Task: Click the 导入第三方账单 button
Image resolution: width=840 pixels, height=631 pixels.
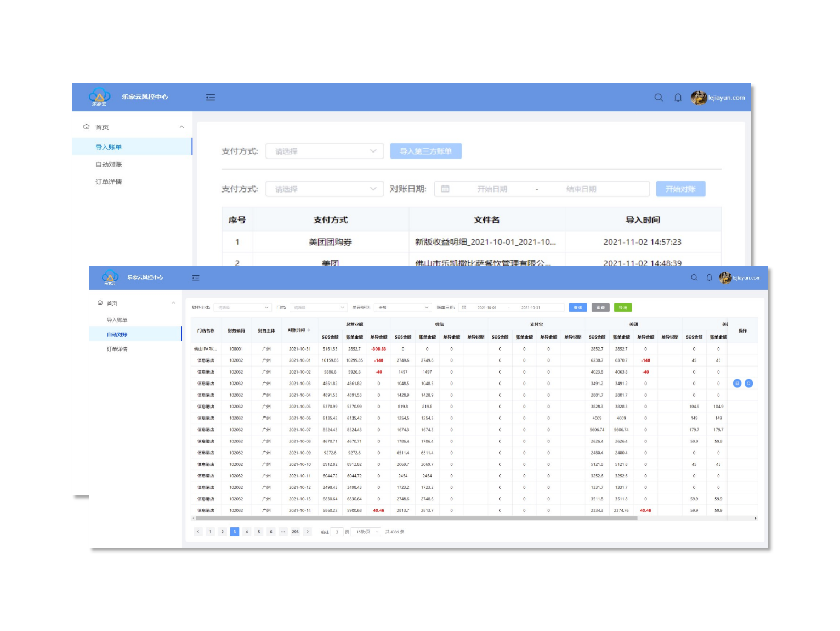Action: pyautogui.click(x=425, y=151)
